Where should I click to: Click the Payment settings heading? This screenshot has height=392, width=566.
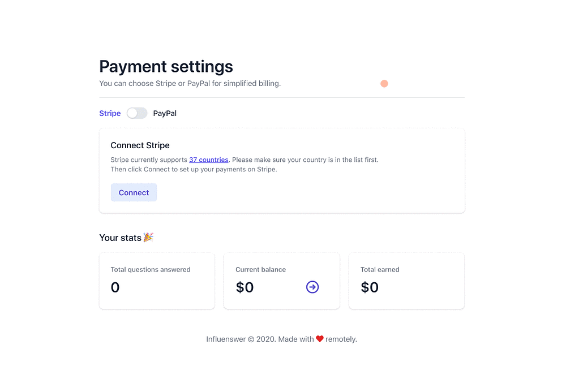coord(166,67)
